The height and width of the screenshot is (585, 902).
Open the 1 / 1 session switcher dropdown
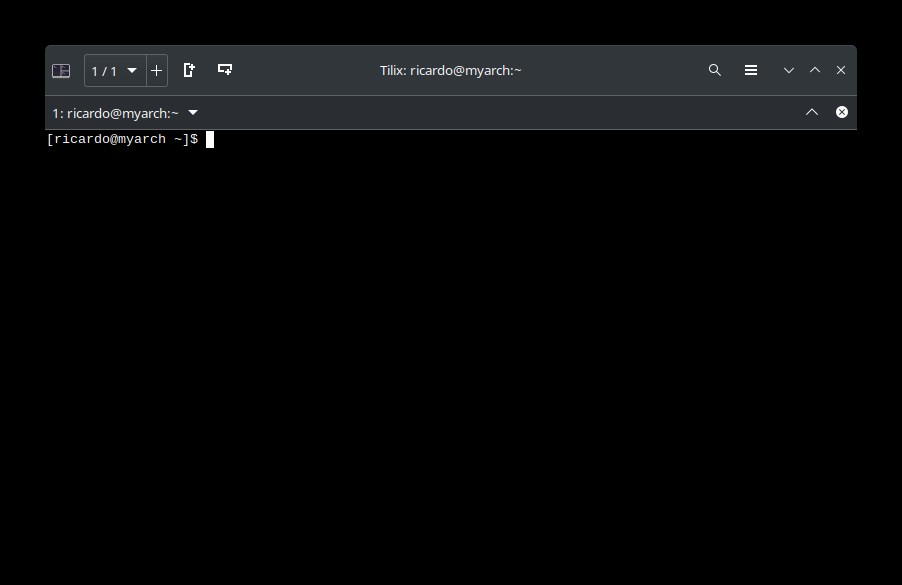[115, 71]
